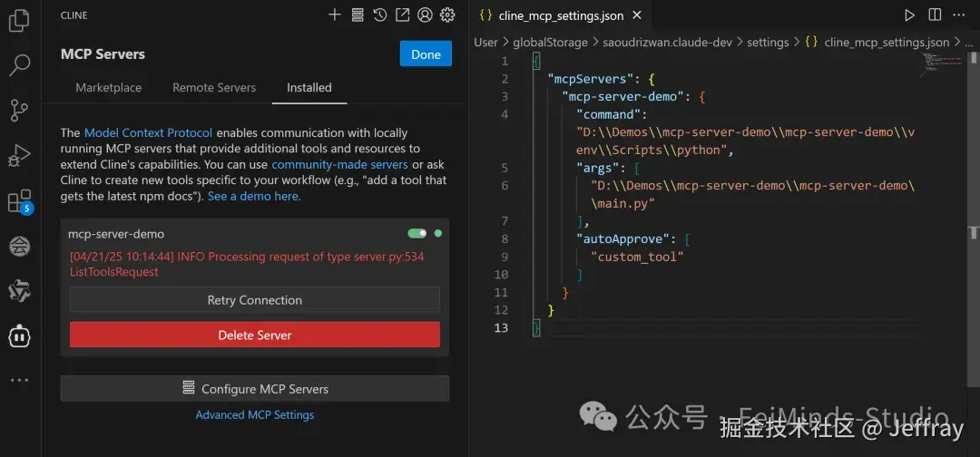
Task: Run the file with editor play icon
Action: point(909,15)
